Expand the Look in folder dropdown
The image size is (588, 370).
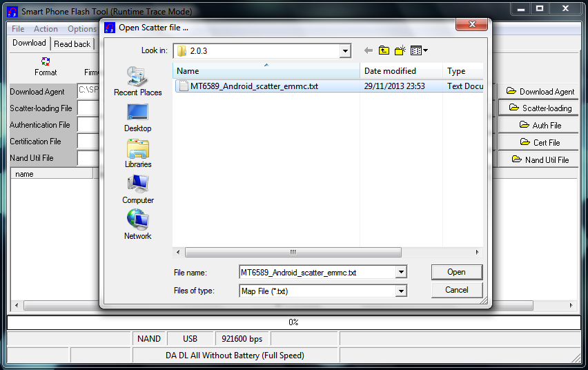click(x=345, y=51)
